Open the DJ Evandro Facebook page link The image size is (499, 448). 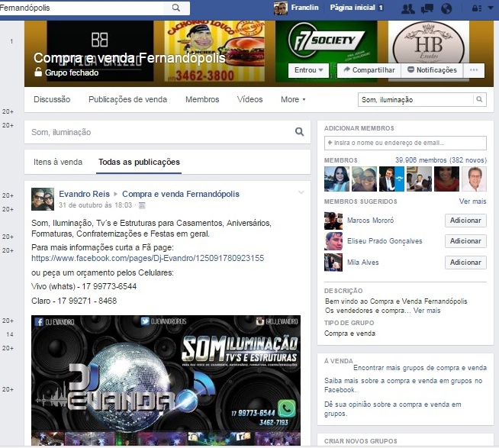tap(147, 259)
